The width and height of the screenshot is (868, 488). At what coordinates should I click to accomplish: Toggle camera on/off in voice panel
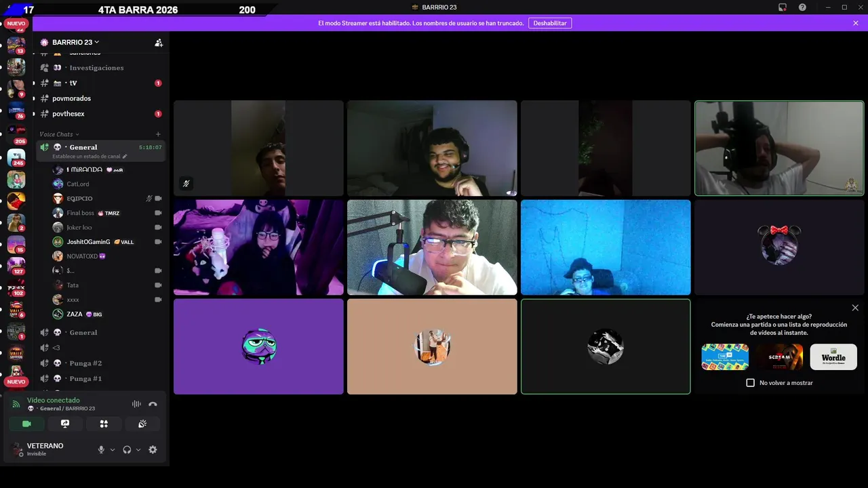coord(26,424)
